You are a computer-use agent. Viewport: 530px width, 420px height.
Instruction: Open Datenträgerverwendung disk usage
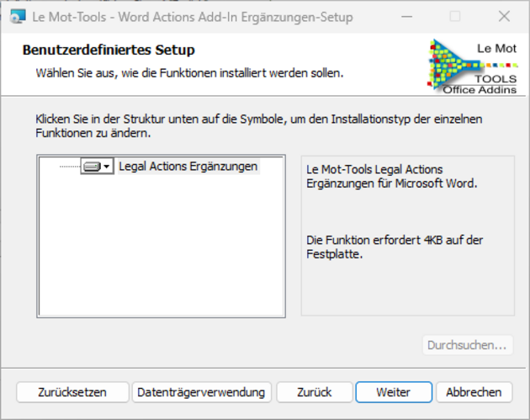point(201,392)
